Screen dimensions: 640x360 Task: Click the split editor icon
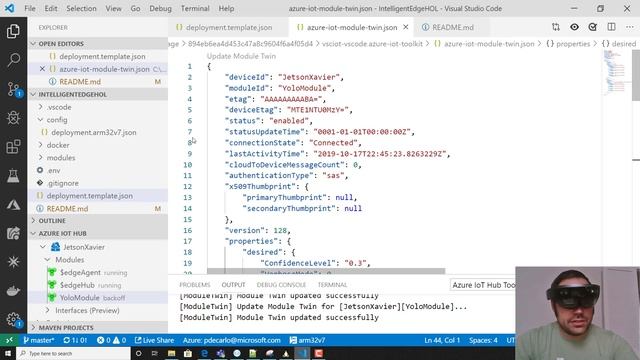click(611, 27)
